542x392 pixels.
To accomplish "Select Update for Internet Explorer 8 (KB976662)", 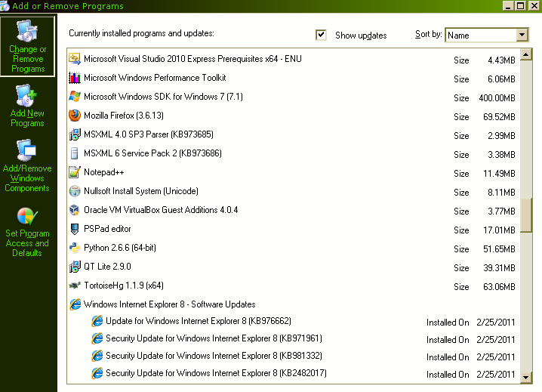I will 293,321.
